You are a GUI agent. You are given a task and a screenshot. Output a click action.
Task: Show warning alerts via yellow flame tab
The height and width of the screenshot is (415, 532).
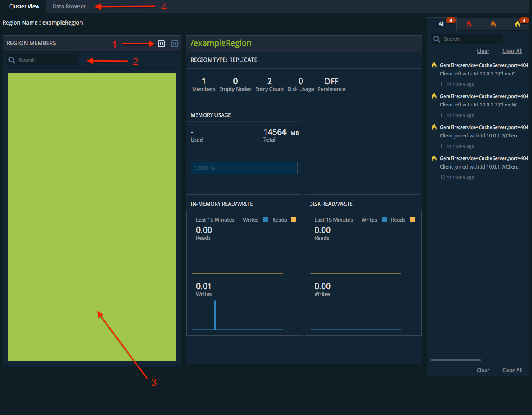tap(518, 24)
